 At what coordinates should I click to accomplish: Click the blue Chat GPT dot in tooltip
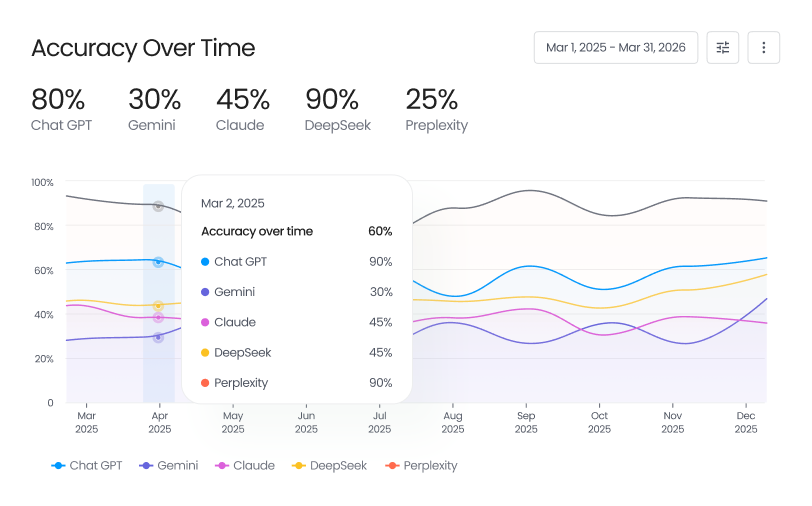[x=205, y=262]
